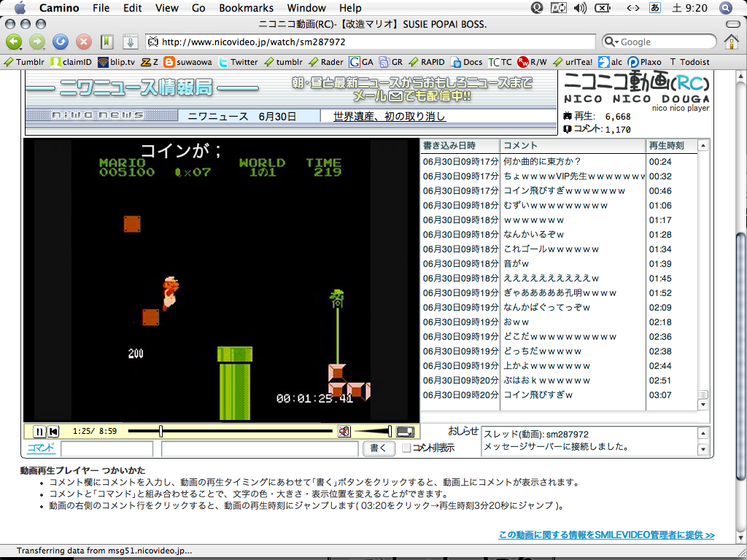Image resolution: width=747 pixels, height=560 pixels.
Task: Focus the command input field
Action: pos(107,449)
